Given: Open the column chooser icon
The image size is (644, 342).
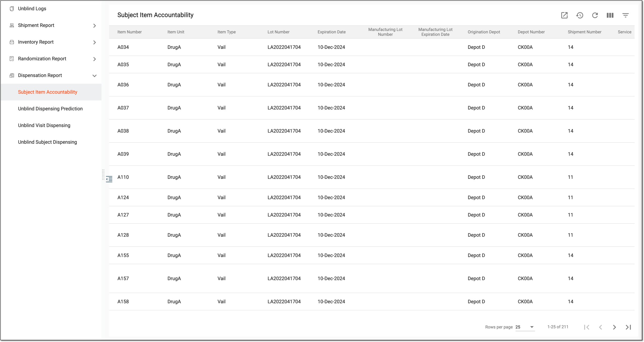Looking at the screenshot, I should pyautogui.click(x=610, y=15).
